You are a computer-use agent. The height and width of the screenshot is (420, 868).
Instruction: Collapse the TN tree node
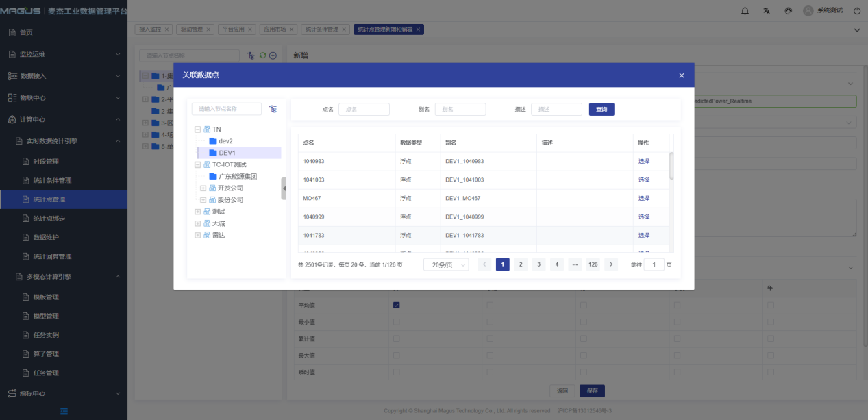pos(197,129)
